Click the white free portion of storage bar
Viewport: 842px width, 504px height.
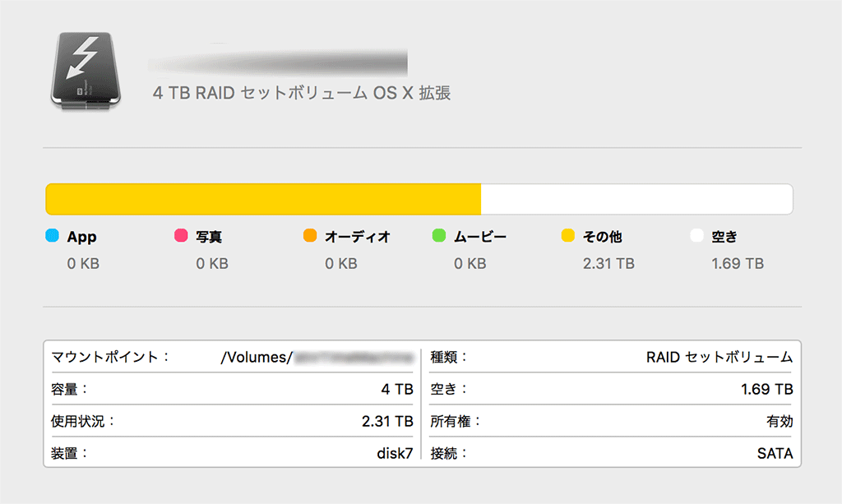[x=636, y=200]
